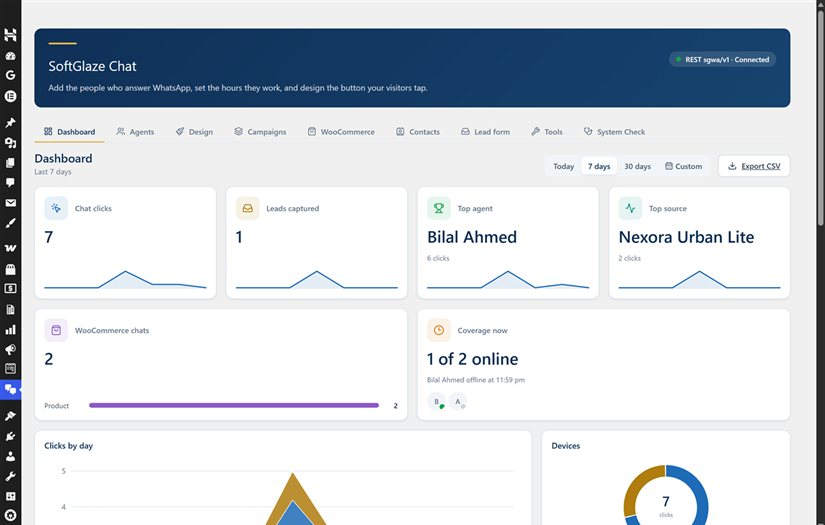Select the 7 days date range

click(599, 166)
